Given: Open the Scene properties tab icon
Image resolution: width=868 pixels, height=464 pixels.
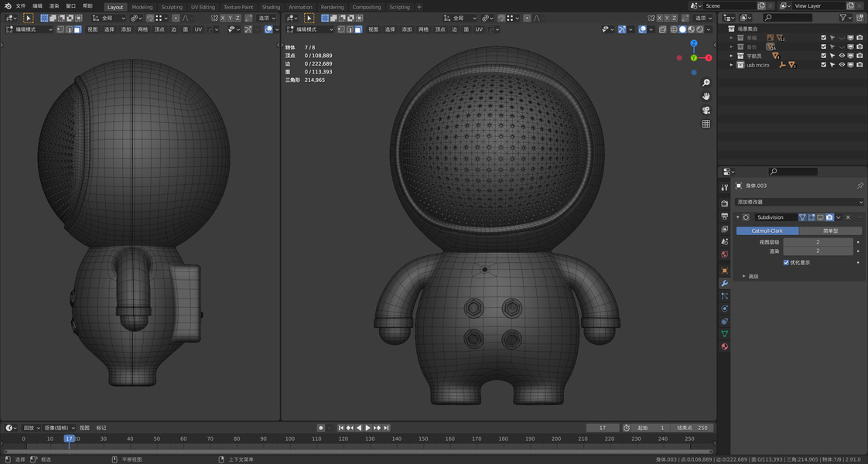Looking at the screenshot, I should (x=725, y=242).
